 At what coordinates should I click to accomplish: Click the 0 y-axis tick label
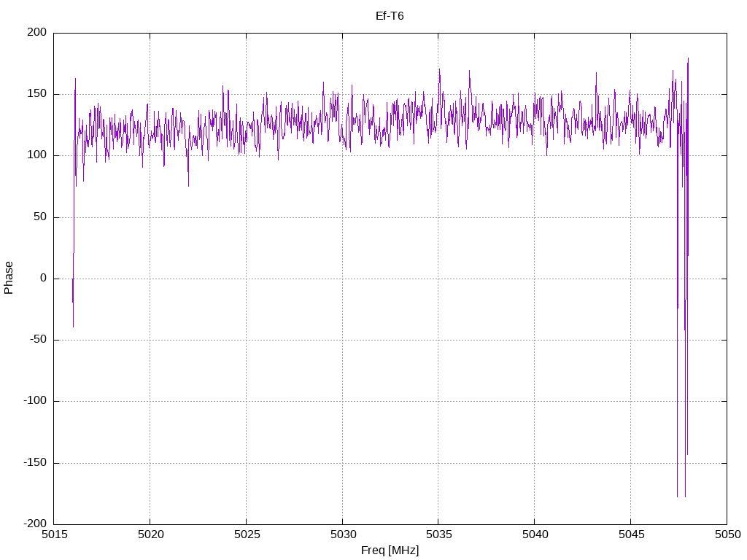[44, 279]
